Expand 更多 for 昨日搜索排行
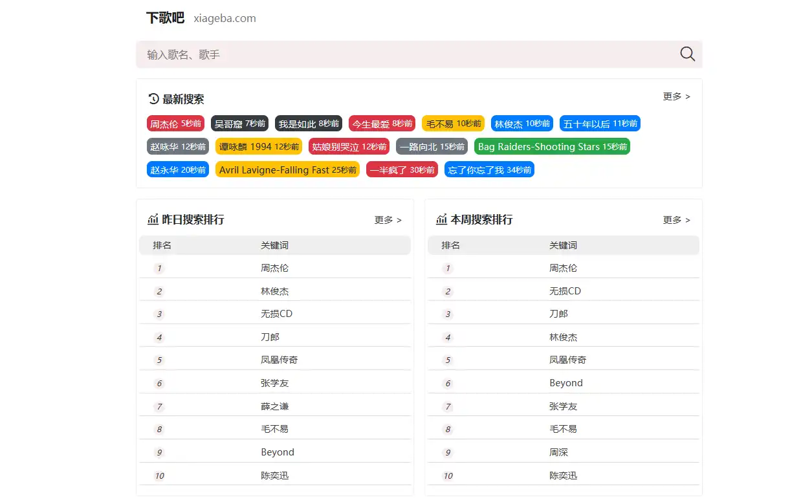This screenshot has height=504, width=812. click(x=388, y=220)
